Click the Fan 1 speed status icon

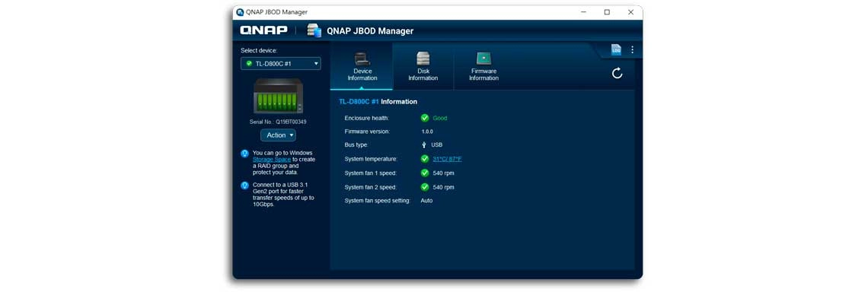coord(425,173)
